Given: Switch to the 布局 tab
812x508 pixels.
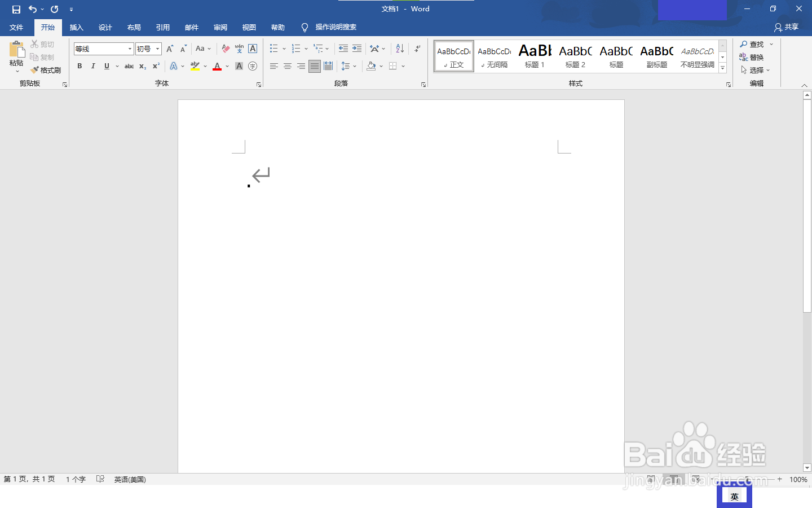Looking at the screenshot, I should [134, 27].
